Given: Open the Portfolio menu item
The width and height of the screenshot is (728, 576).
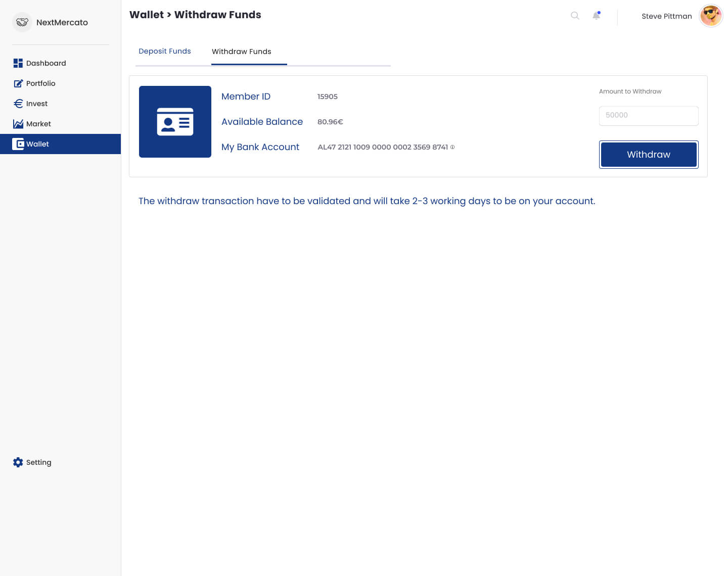Looking at the screenshot, I should click(41, 83).
